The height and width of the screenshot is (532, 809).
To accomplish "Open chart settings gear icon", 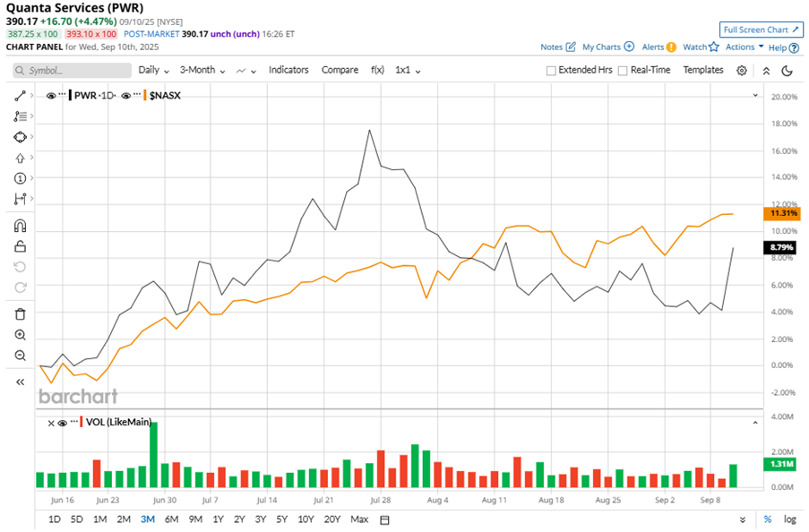I will tap(742, 71).
